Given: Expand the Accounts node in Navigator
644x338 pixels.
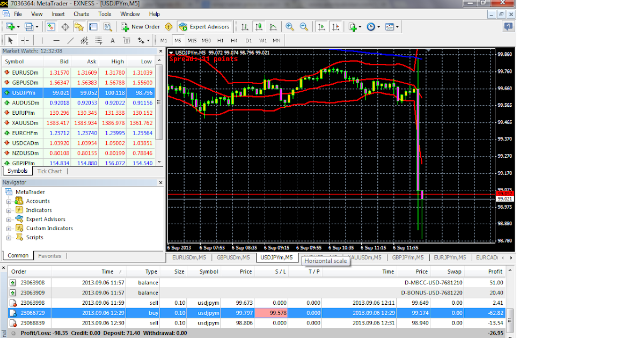Looking at the screenshot, I should 9,201.
